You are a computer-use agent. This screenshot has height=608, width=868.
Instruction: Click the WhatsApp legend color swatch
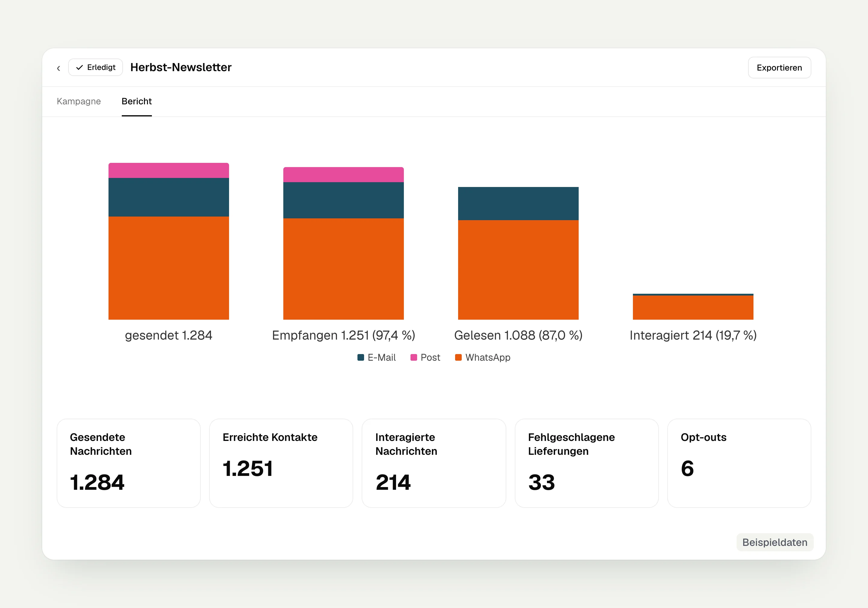click(458, 358)
